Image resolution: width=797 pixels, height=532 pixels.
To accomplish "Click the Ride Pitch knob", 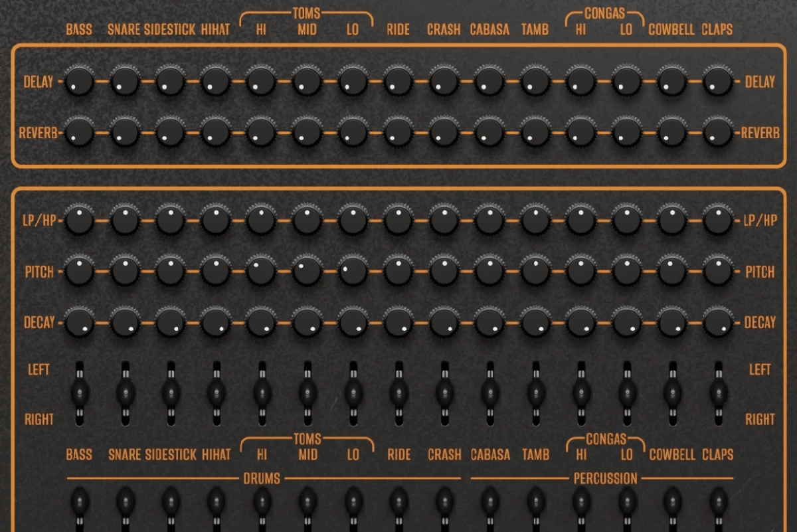I will coord(398,271).
